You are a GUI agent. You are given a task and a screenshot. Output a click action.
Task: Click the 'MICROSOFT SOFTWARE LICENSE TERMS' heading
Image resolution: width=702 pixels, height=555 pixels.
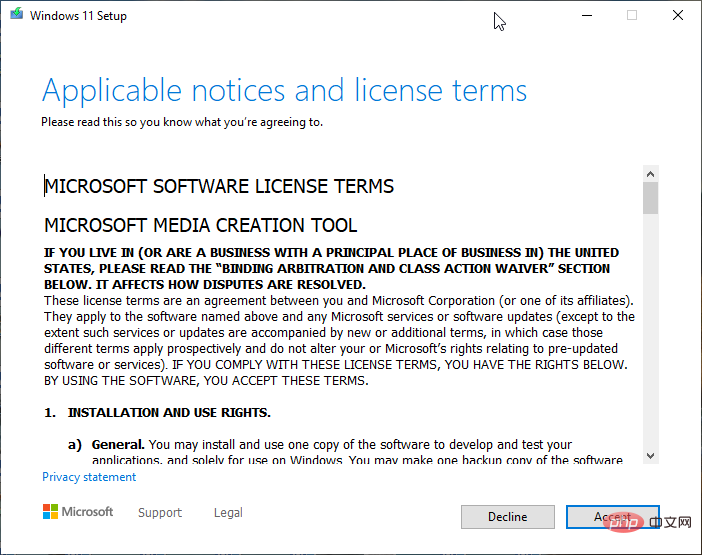pos(219,187)
